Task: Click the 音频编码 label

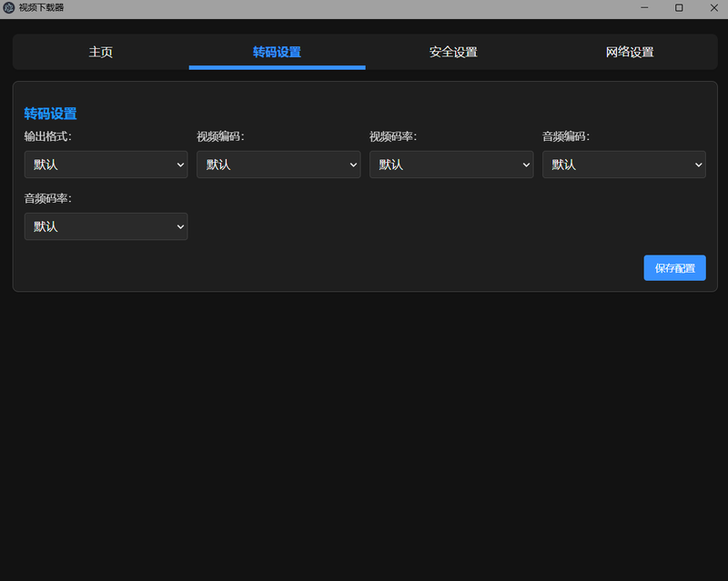Action: [565, 136]
